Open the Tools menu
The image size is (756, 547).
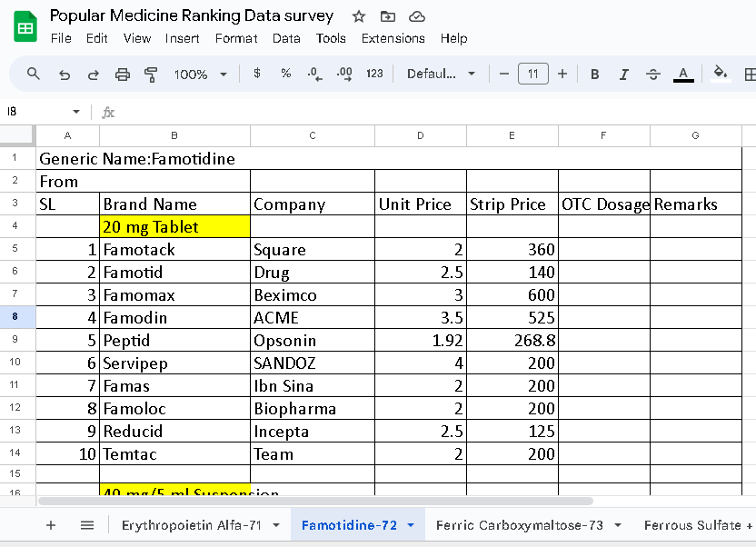coord(331,38)
